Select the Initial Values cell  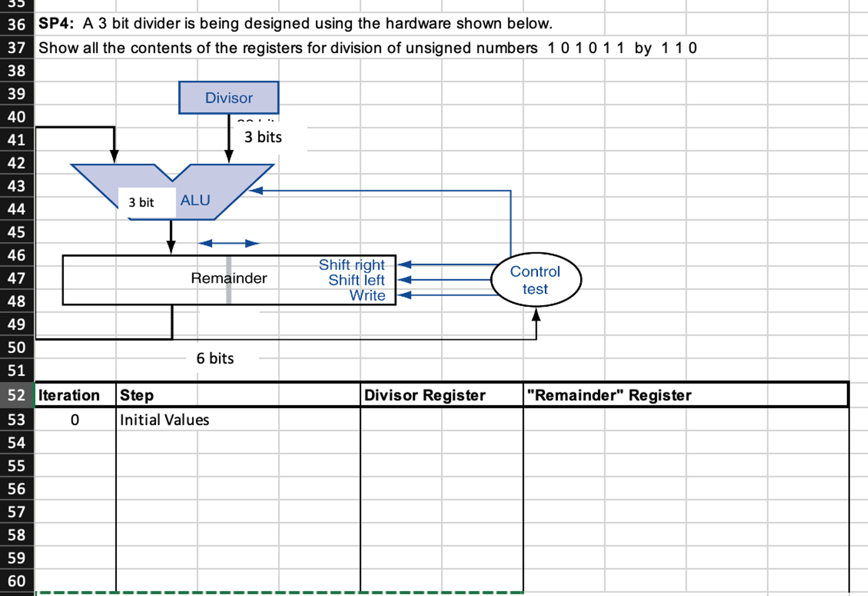(164, 420)
